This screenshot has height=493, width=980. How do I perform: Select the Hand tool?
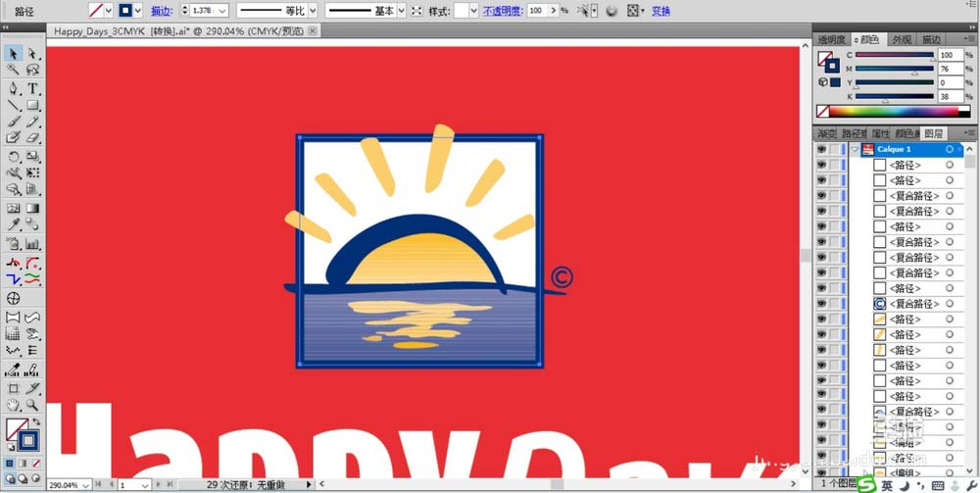click(x=13, y=405)
